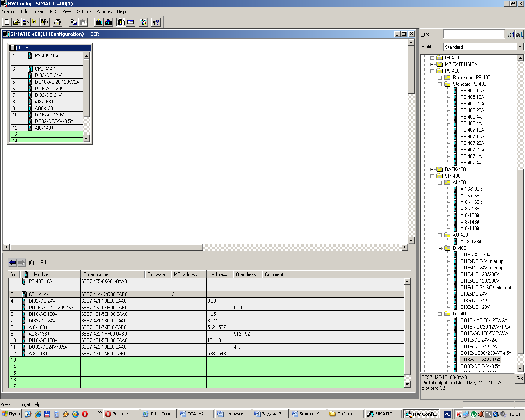Open the PLC menu
Viewport: 525px width, 420px height.
coord(54,11)
